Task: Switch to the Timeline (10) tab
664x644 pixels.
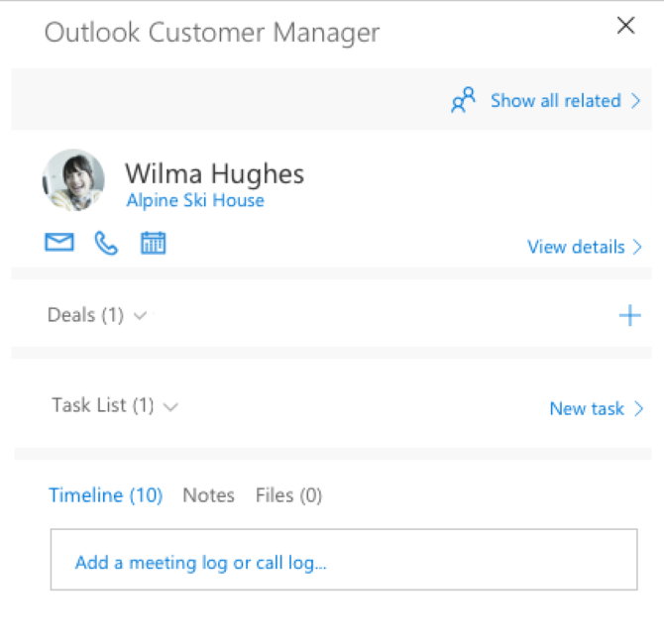Action: coord(105,495)
